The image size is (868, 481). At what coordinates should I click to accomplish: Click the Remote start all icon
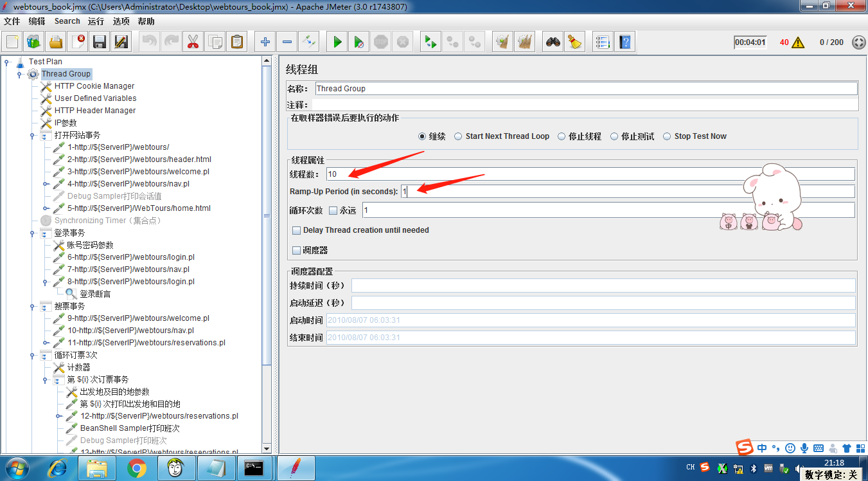click(x=430, y=42)
